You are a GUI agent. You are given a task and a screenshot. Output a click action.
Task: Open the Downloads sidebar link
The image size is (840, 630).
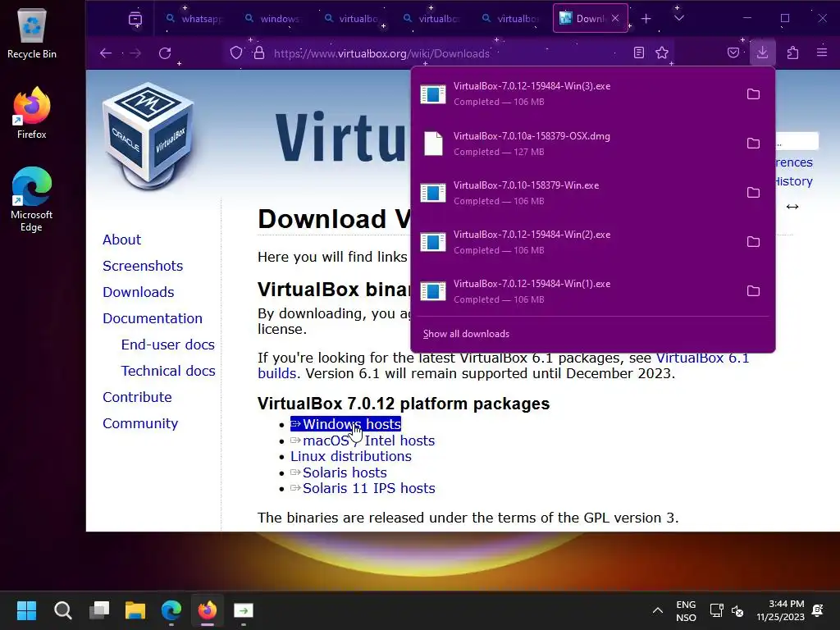(x=138, y=292)
